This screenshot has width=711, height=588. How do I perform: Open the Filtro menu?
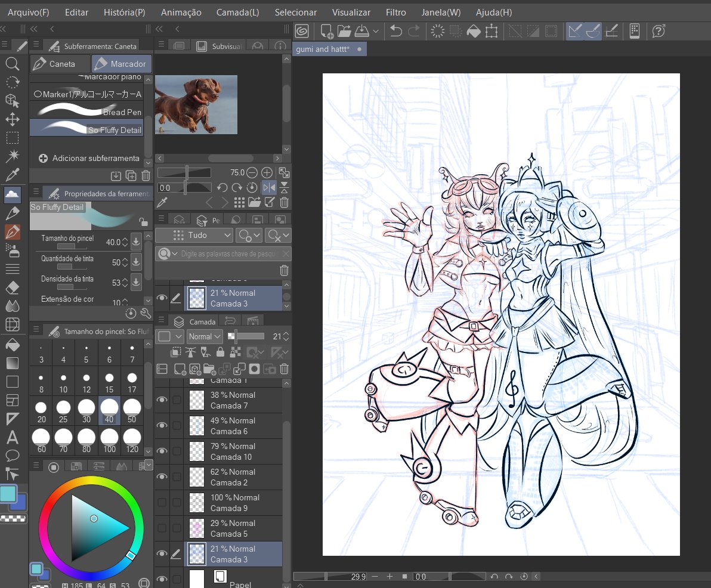tap(396, 13)
